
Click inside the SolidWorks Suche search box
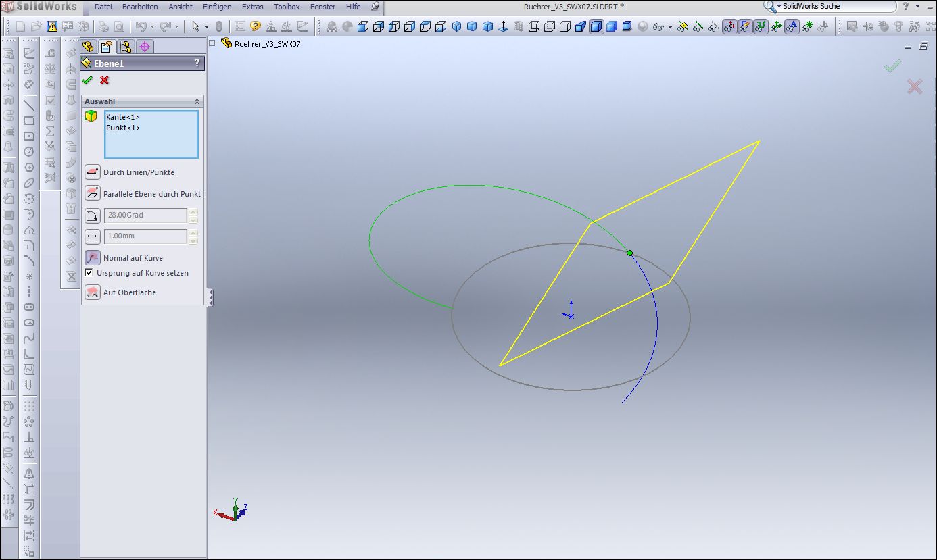tap(837, 6)
